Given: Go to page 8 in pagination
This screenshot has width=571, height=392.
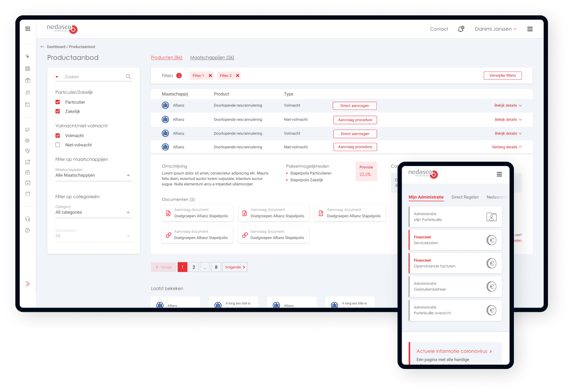Looking at the screenshot, I should 216,267.
